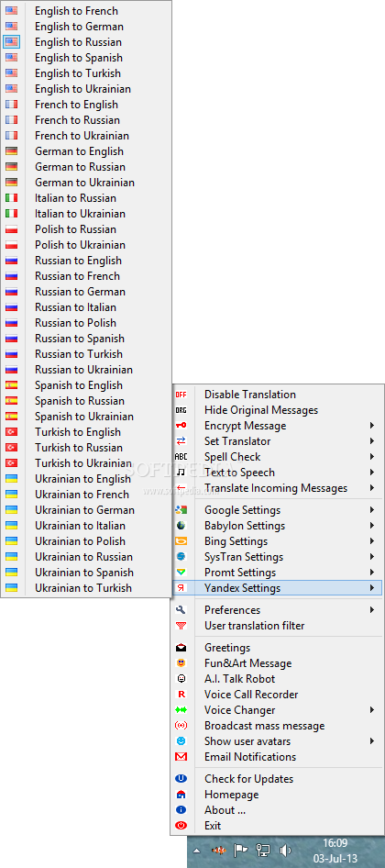The image size is (385, 868).
Task: Click the volume speaker tray icon
Action: [285, 850]
